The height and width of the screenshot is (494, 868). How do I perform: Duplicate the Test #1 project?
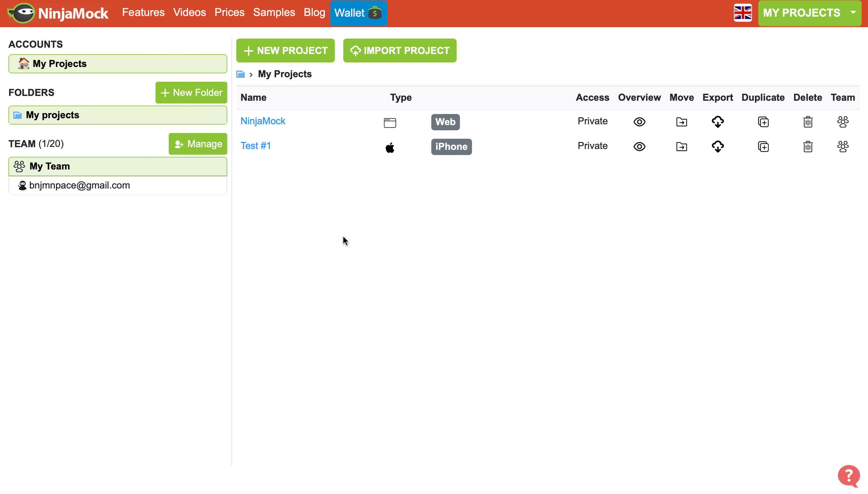click(x=763, y=147)
